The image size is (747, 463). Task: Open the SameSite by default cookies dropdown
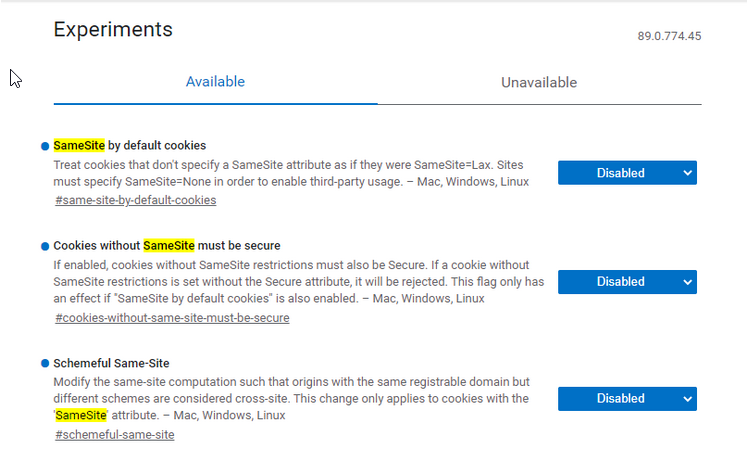[x=627, y=173]
